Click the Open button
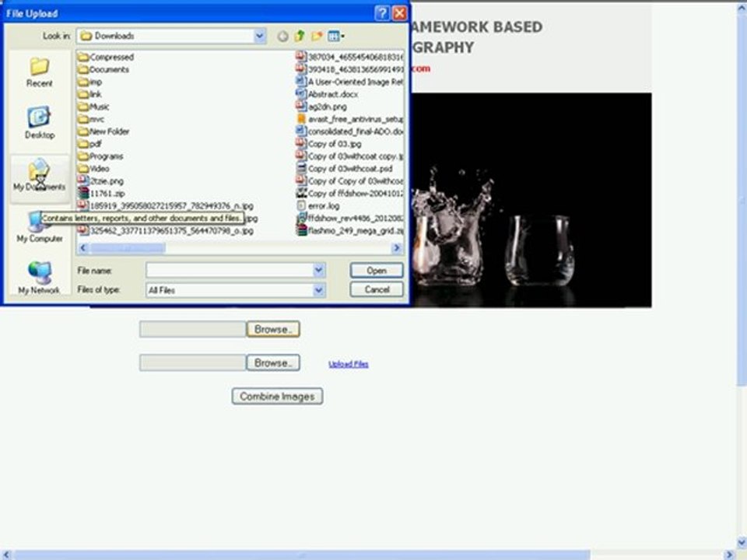747x560 pixels. click(377, 271)
